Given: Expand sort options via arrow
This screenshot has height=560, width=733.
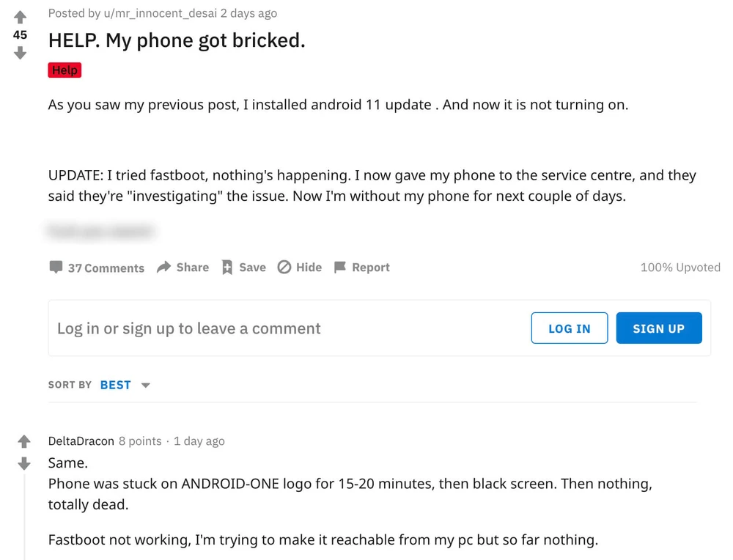Looking at the screenshot, I should pos(145,386).
